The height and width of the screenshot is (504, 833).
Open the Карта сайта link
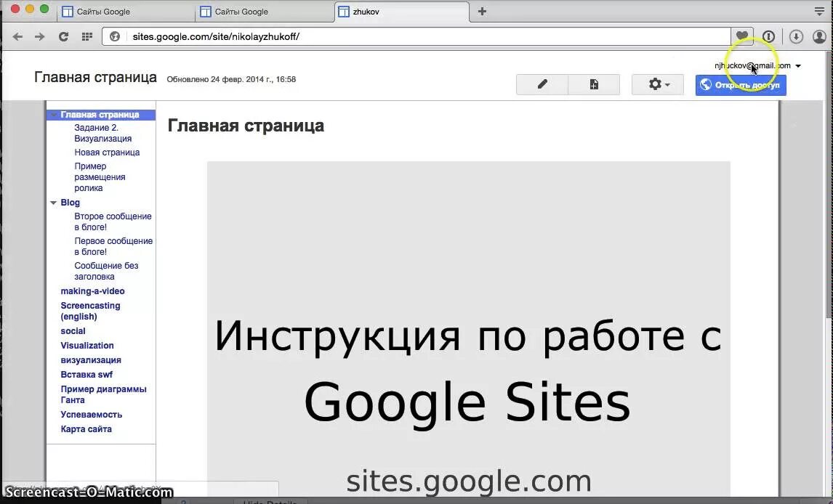pyautogui.click(x=86, y=429)
